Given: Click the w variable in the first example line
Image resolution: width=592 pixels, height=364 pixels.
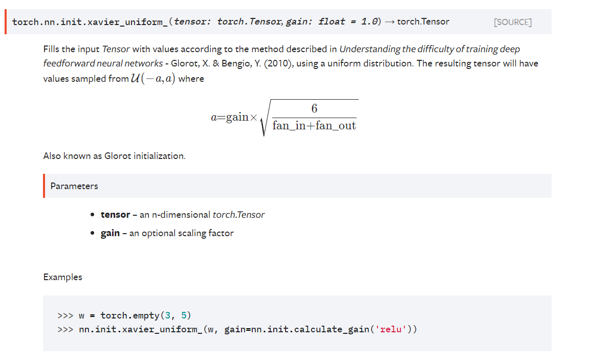Looking at the screenshot, I should (80, 315).
